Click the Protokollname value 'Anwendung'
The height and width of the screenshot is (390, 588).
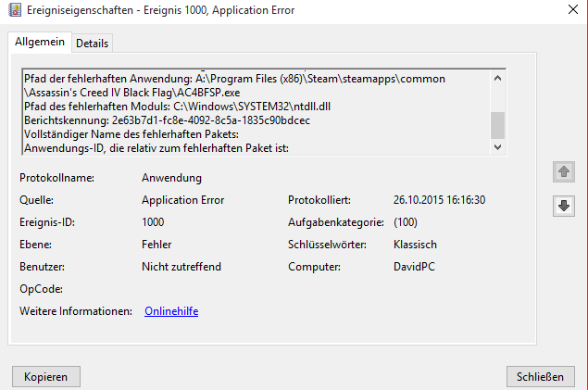(x=171, y=178)
